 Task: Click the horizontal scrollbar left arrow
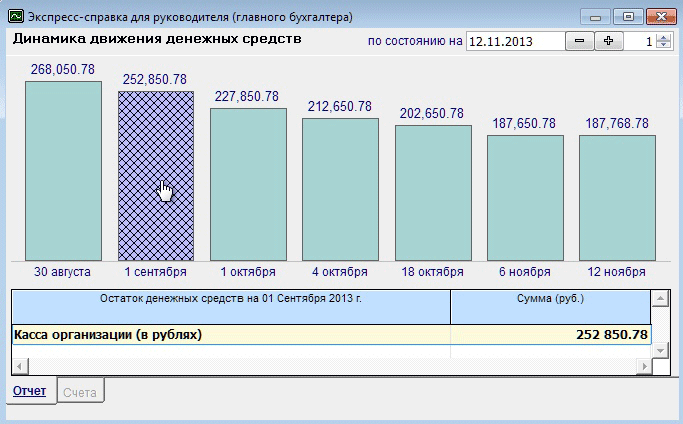click(20, 366)
